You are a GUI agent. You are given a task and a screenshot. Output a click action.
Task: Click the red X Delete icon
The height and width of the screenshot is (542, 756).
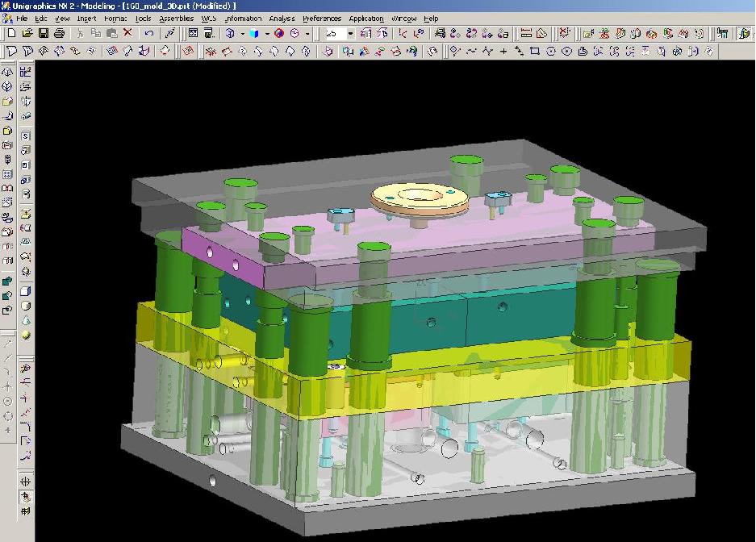(127, 34)
